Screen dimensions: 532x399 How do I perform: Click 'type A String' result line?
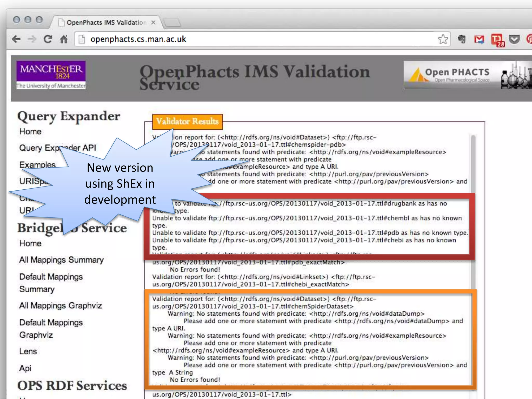coord(172,373)
